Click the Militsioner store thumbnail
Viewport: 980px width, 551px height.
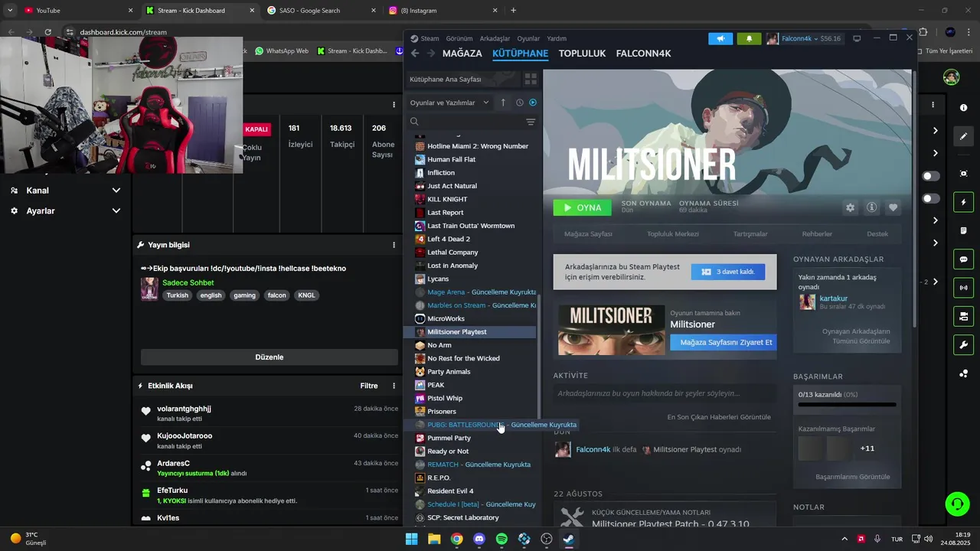(612, 330)
